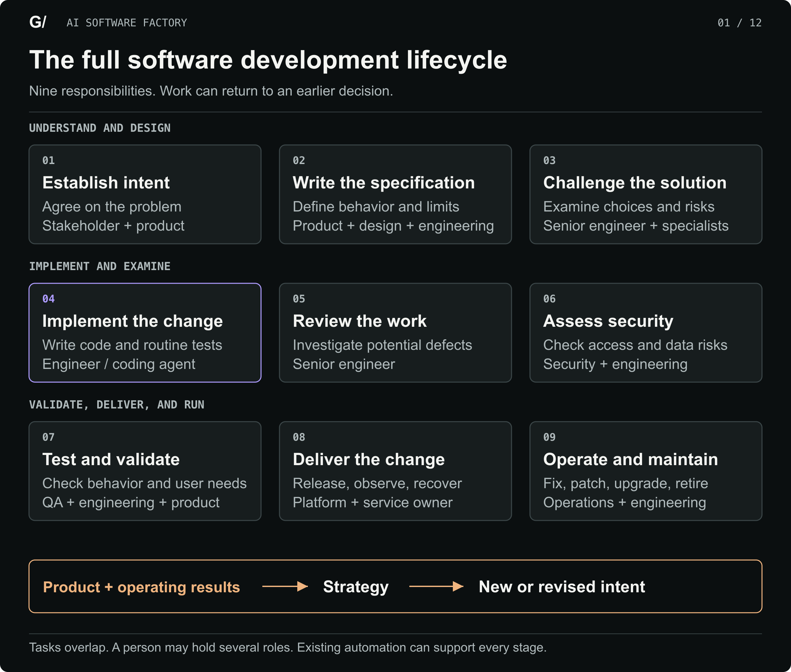
Task: Open the 'Operate and maintain' card
Action: [x=646, y=471]
